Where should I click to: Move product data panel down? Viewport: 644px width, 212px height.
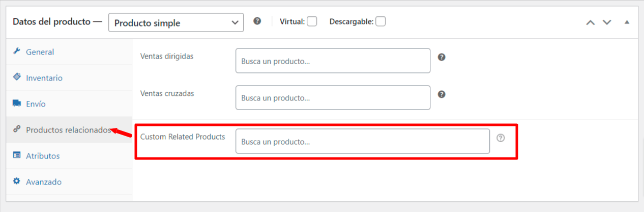pos(606,22)
